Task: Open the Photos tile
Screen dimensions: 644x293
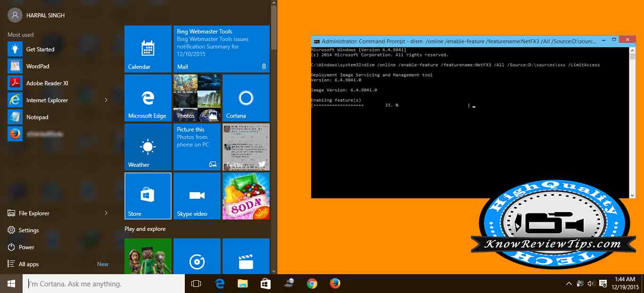Action: (197, 98)
